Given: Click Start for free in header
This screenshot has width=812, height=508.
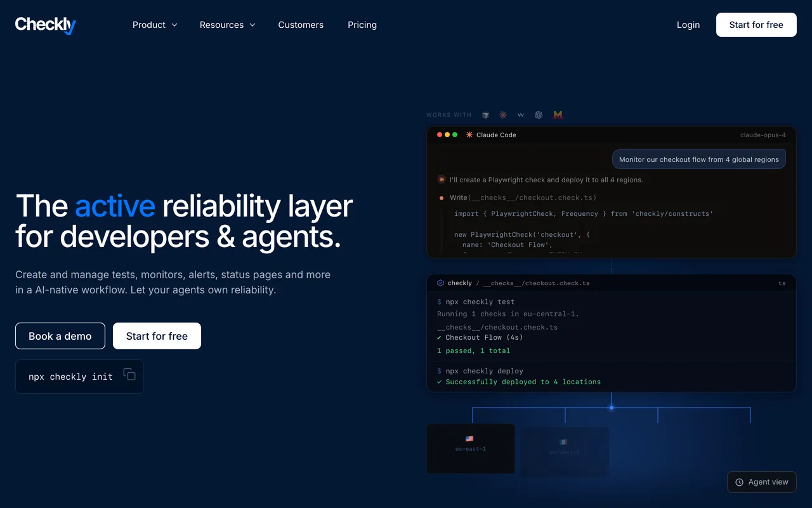Looking at the screenshot, I should (x=756, y=25).
